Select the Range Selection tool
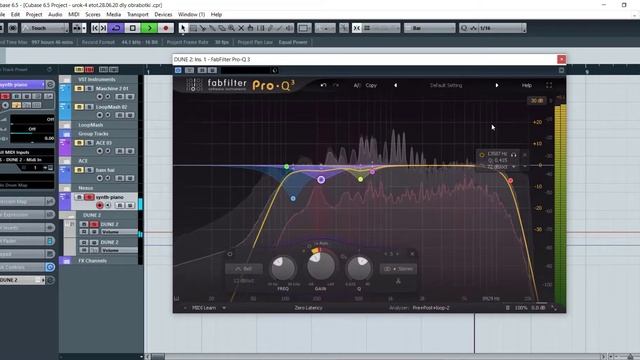640x360 pixels. 193,28
